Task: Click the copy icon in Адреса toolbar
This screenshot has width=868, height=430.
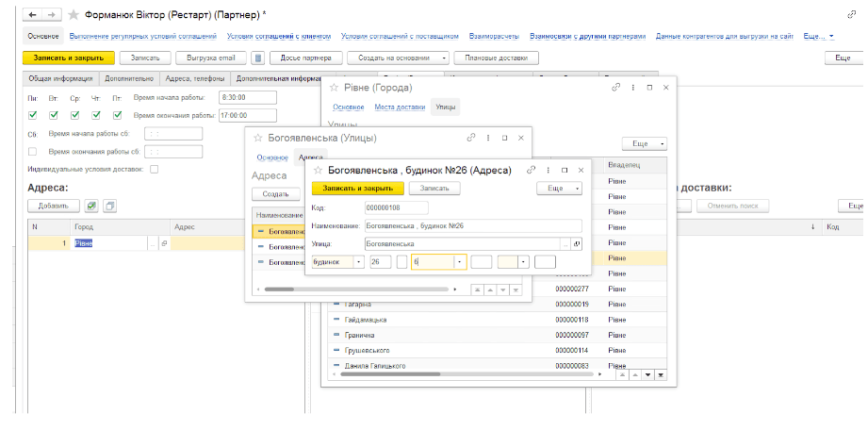Action: point(110,206)
